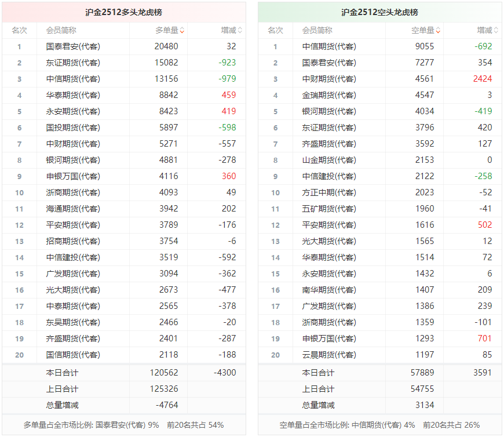Select 东证期货(代客) in short ranking
The image size is (504, 437).
pos(329,128)
